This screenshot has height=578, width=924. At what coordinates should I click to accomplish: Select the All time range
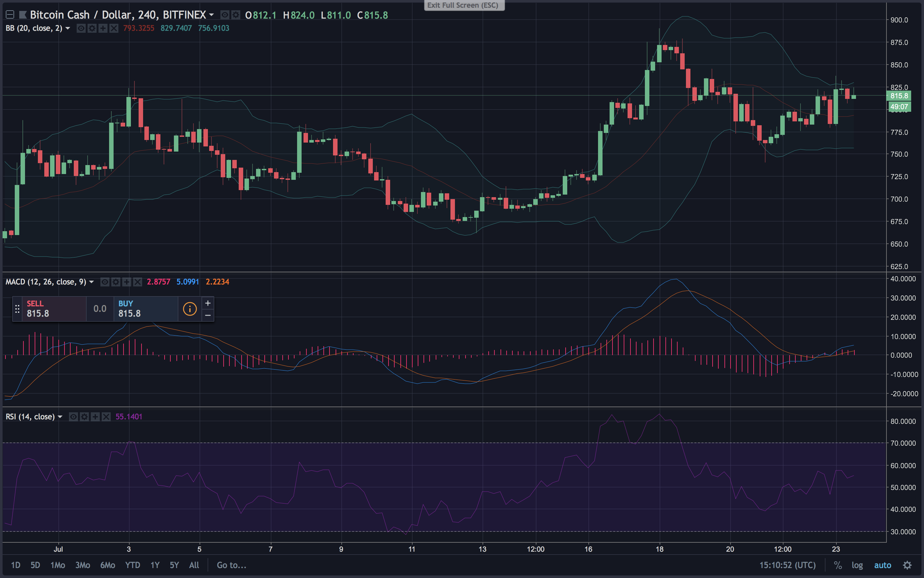[x=194, y=565]
